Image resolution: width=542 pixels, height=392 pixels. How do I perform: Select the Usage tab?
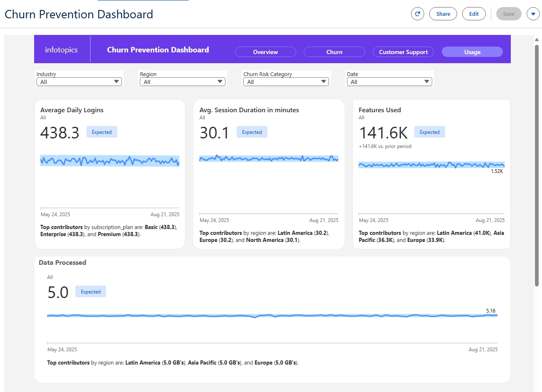[x=472, y=52]
